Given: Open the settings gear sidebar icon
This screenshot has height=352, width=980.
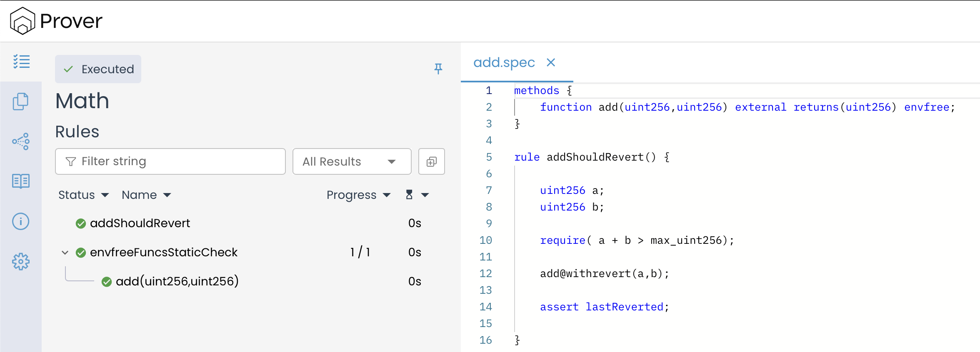Looking at the screenshot, I should [20, 262].
